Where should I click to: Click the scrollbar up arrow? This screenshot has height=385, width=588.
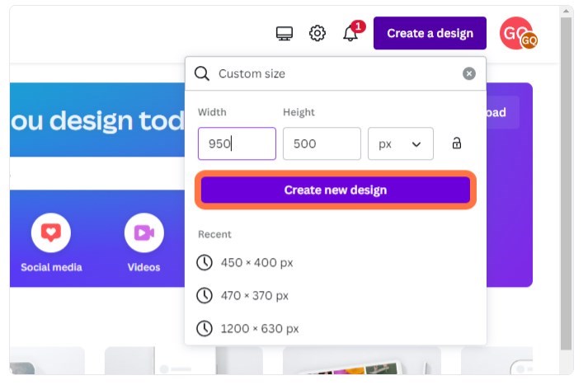point(567,12)
